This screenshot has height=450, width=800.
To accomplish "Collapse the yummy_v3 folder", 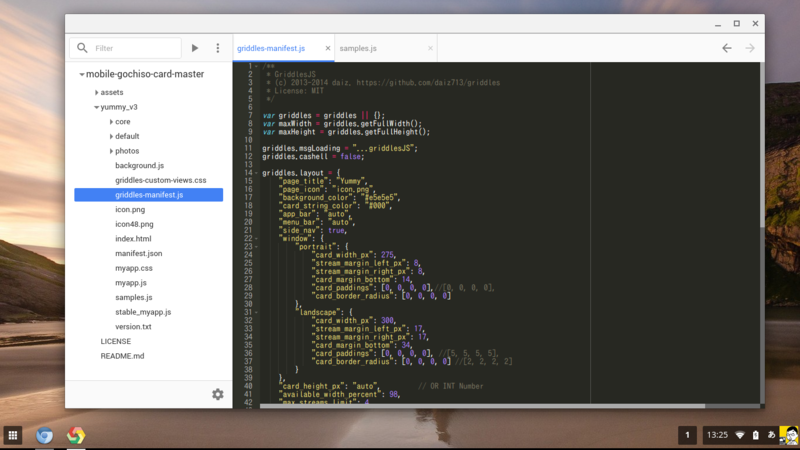I will (x=96, y=107).
